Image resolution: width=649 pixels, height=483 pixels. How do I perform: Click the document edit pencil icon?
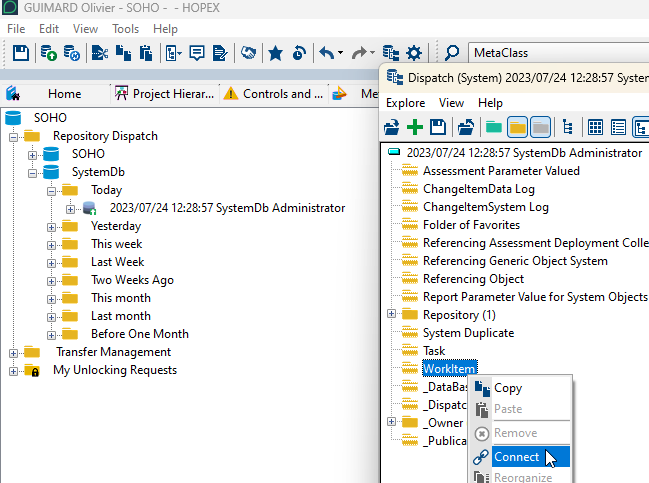click(x=220, y=53)
